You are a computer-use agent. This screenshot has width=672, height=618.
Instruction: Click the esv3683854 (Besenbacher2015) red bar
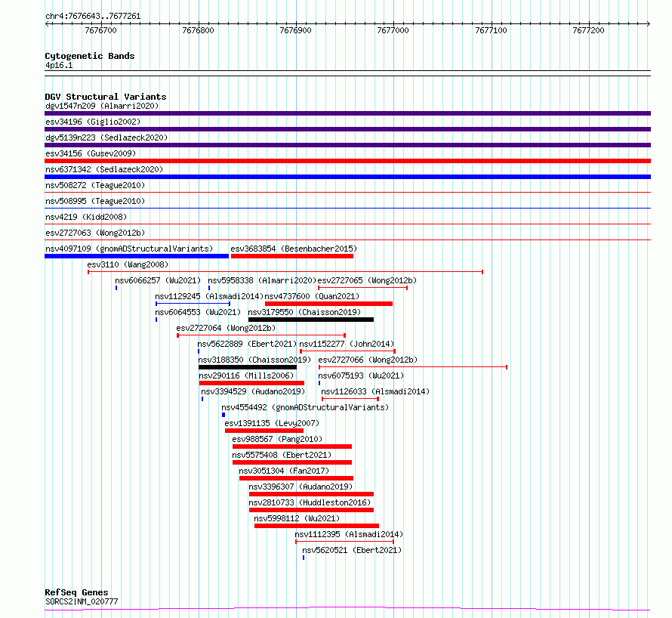coord(292,256)
